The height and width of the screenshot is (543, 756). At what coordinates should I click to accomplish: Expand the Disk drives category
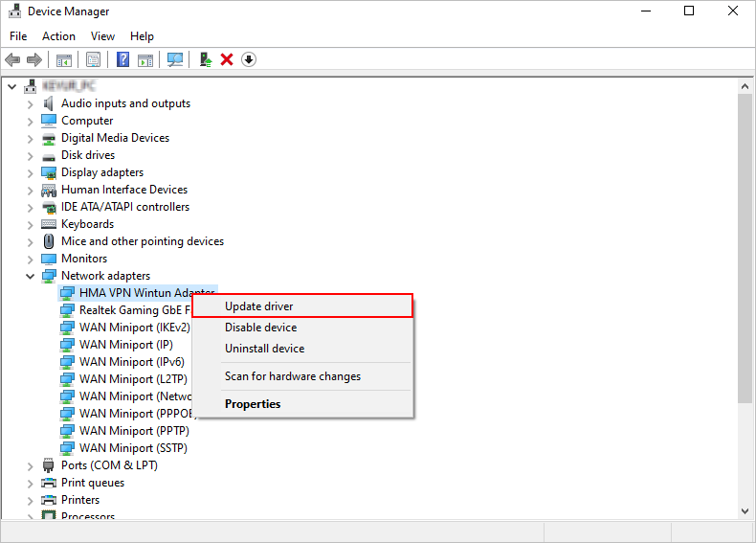tap(30, 156)
